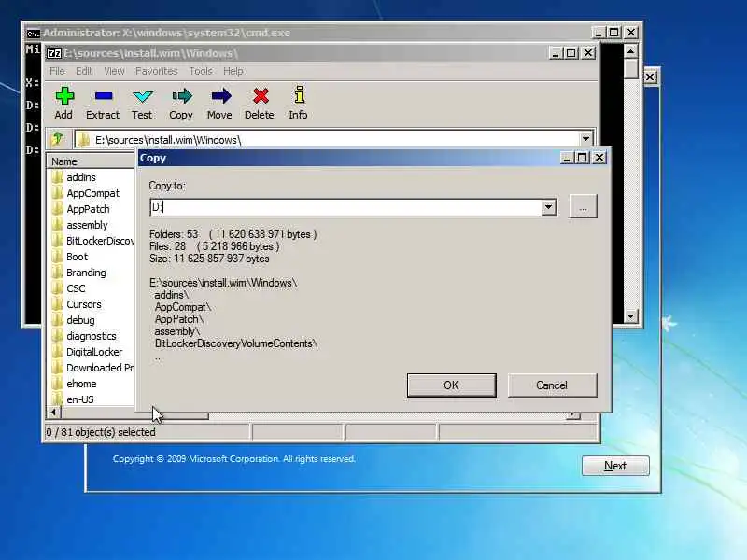The width and height of the screenshot is (747, 560).
Task: Click the Copy toolbar icon
Action: (x=181, y=97)
